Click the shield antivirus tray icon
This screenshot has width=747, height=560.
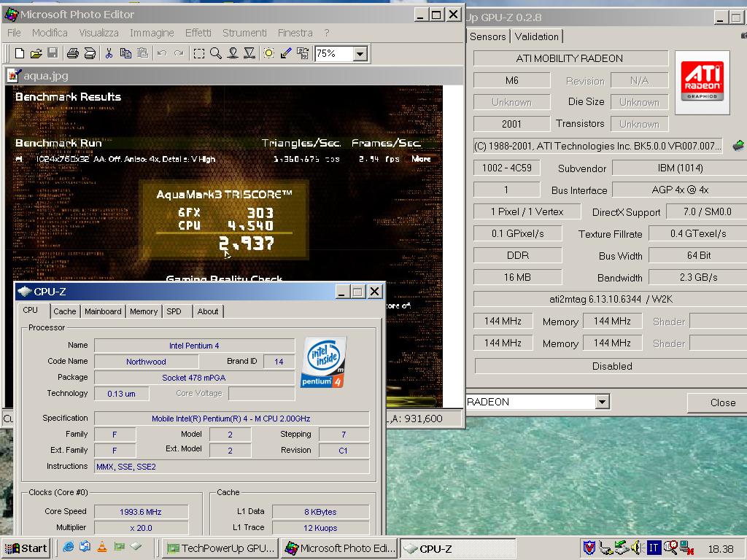[589, 548]
